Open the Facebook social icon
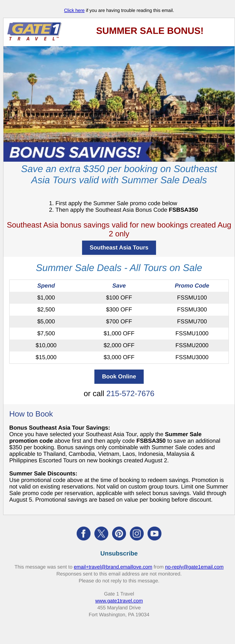Screen dimensions: 235x644 pos(83,534)
